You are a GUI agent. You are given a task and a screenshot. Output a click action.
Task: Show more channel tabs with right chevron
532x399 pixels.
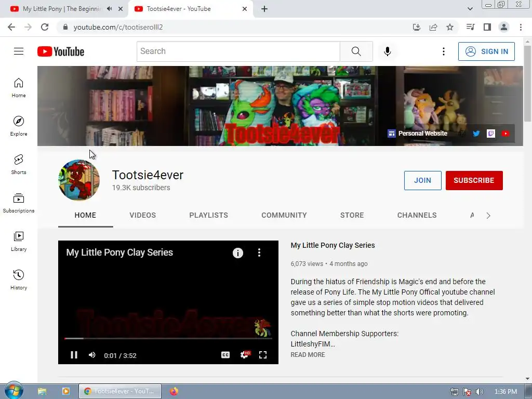tap(488, 216)
